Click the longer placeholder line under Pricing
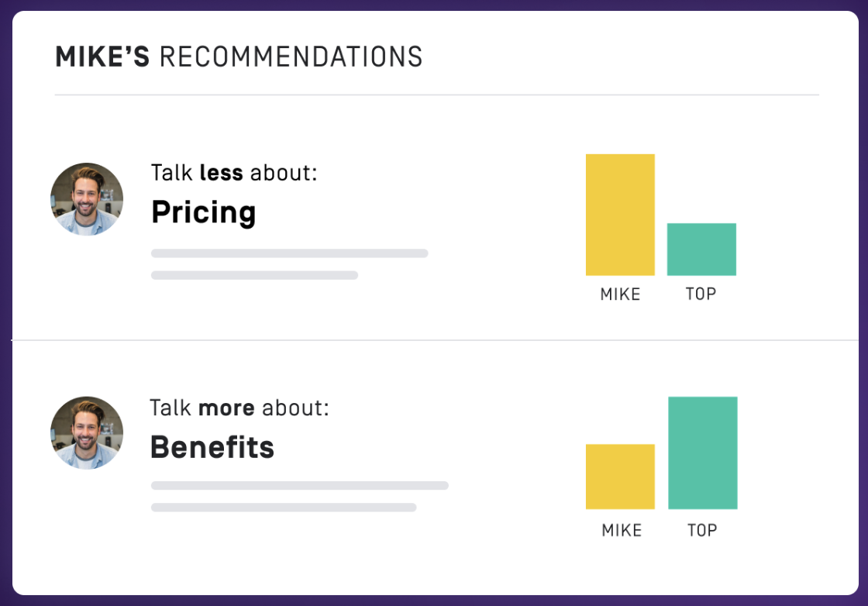868x606 pixels. pos(289,253)
